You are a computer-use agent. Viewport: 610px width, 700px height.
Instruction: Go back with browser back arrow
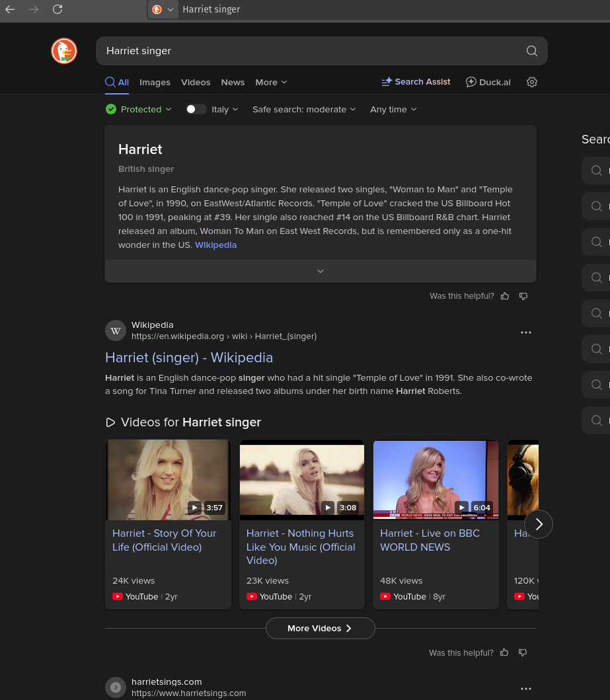(x=10, y=9)
